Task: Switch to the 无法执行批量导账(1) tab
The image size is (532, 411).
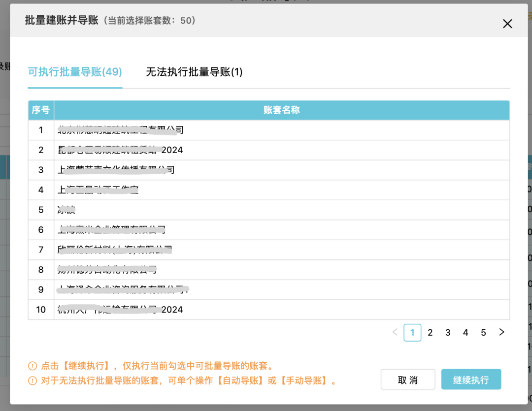Action: coord(195,72)
